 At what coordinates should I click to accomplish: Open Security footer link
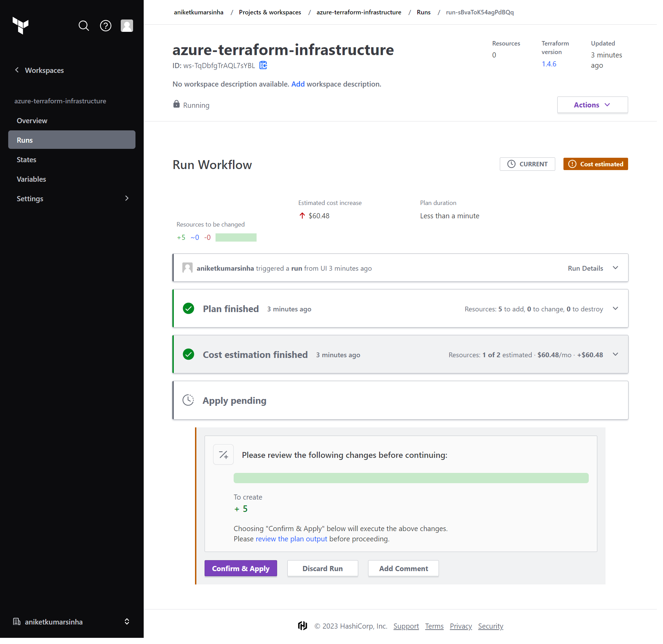click(491, 626)
